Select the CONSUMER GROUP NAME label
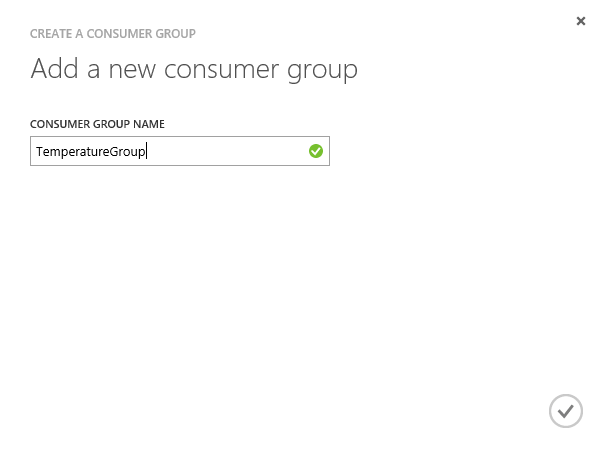 click(x=97, y=124)
